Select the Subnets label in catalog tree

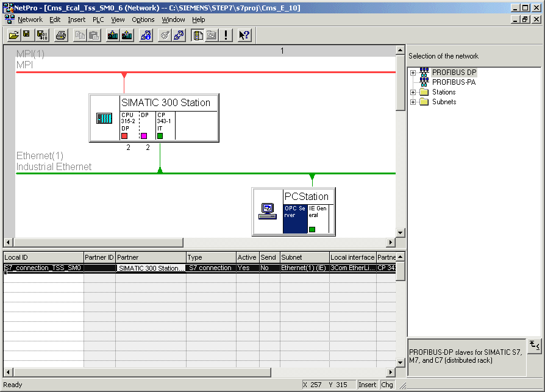click(x=444, y=102)
